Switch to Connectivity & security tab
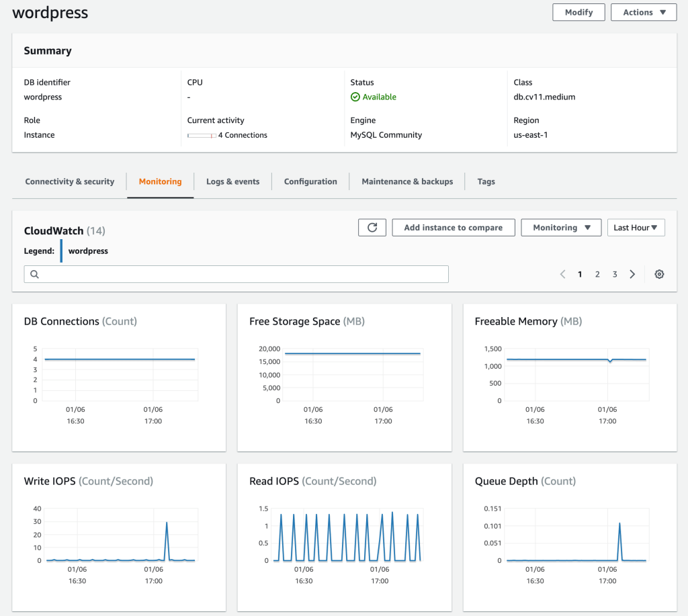Viewport: 688px width, 616px height. pyautogui.click(x=70, y=181)
